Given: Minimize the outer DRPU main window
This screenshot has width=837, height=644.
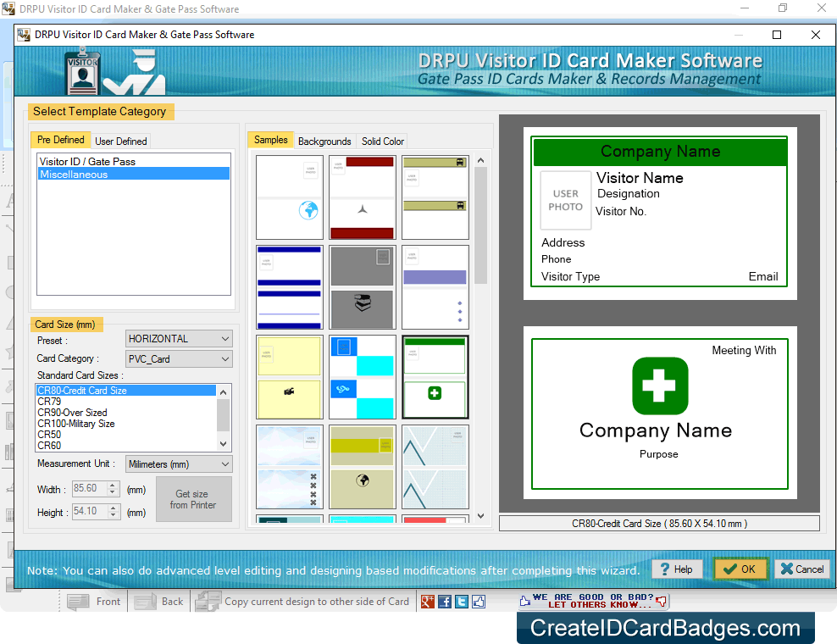Looking at the screenshot, I should pos(745,8).
